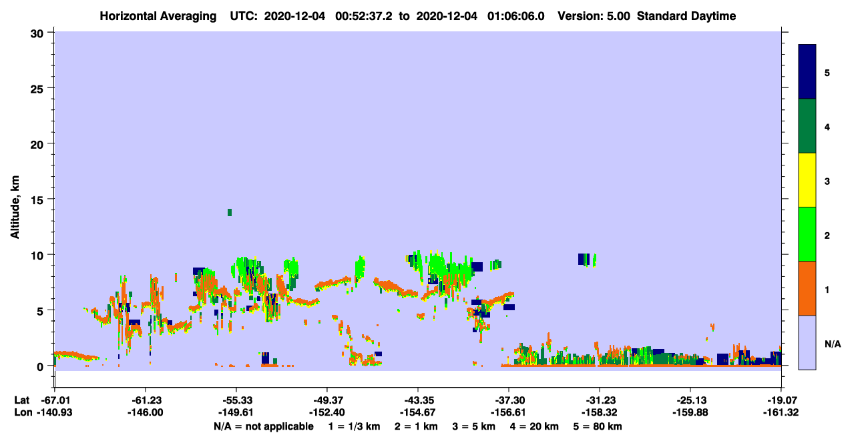The image size is (868, 445).
Task: Click legend entry '1 = 1/3 km'
Action: [x=353, y=426]
